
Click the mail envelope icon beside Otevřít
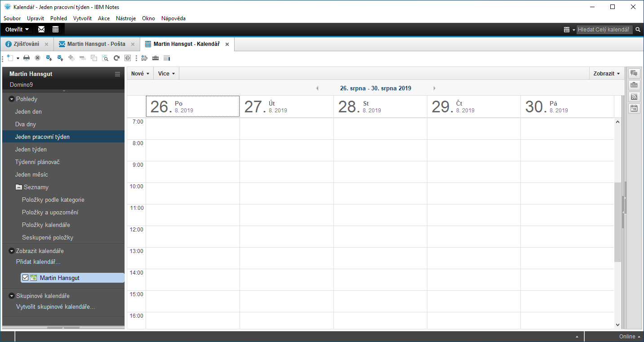(41, 29)
